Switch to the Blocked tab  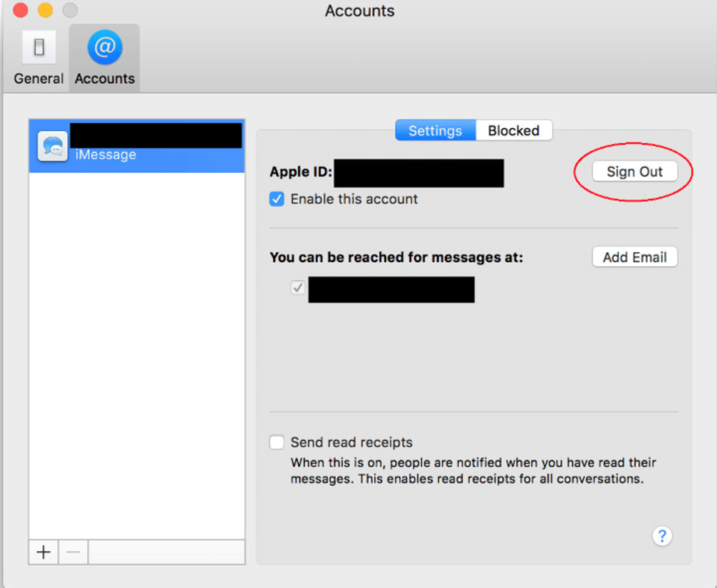pyautogui.click(x=513, y=130)
